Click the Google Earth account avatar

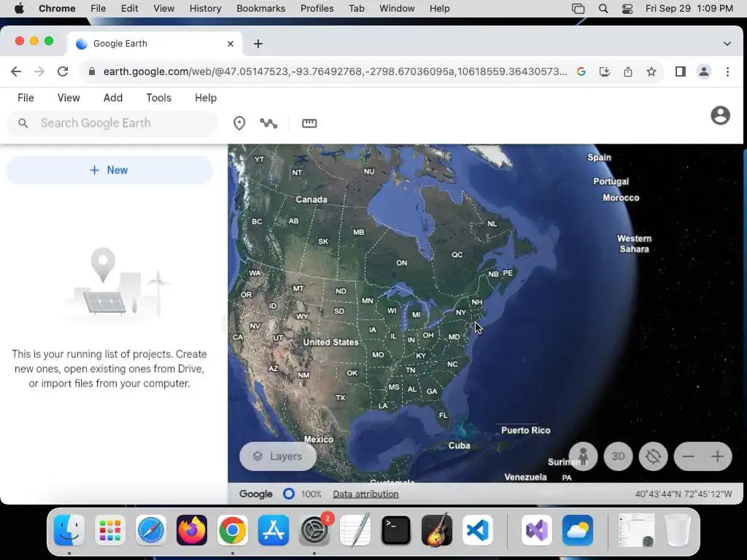point(720,115)
